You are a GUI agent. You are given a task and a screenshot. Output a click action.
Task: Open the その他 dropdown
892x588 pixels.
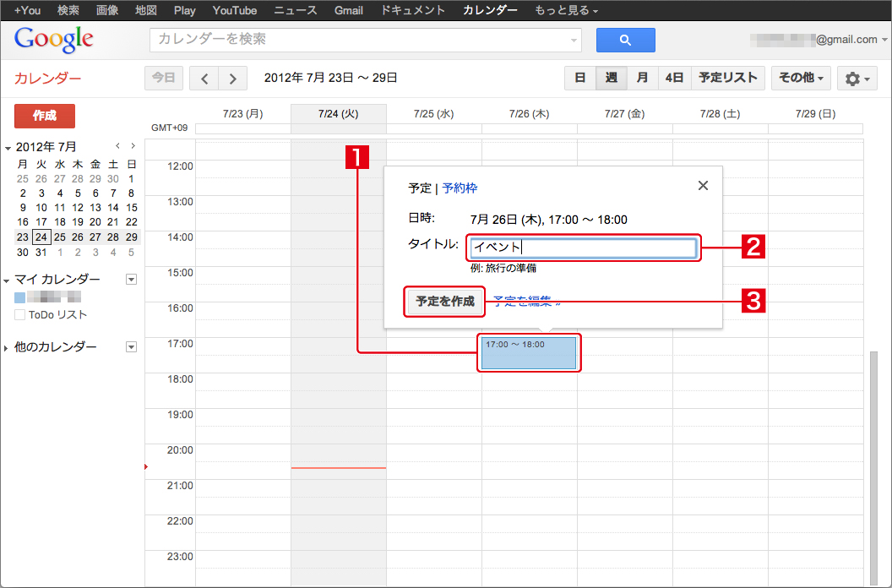(x=801, y=78)
